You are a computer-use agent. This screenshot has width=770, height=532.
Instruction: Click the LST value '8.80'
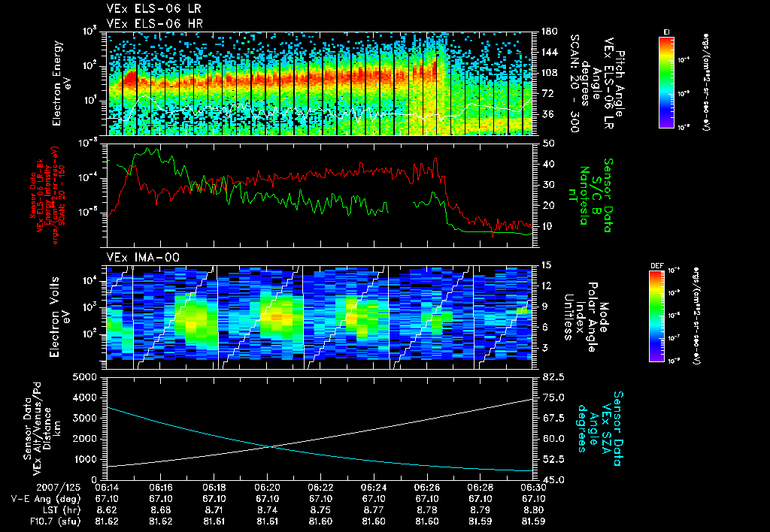(x=533, y=510)
